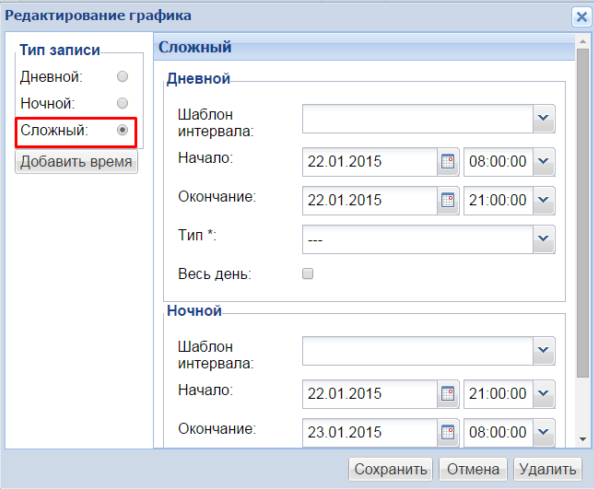The image size is (594, 489).
Task: Open the 08:00:00 start time dropdown in Дневной
Action: point(544,162)
